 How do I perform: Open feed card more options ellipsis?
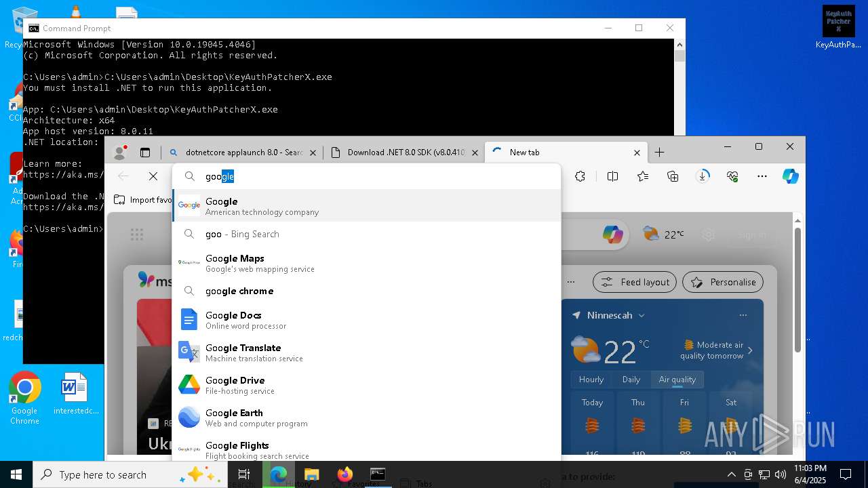[x=571, y=282]
